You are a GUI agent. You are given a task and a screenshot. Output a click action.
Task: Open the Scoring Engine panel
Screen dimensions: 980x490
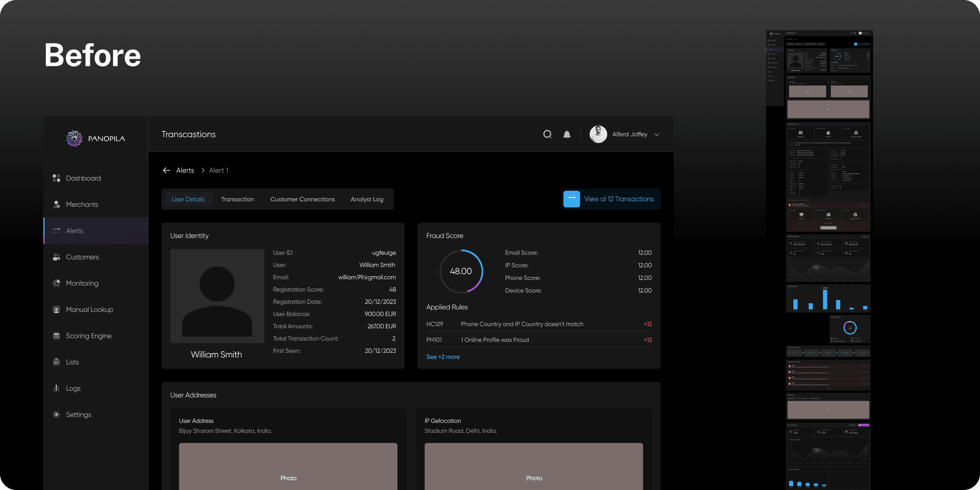coord(88,335)
